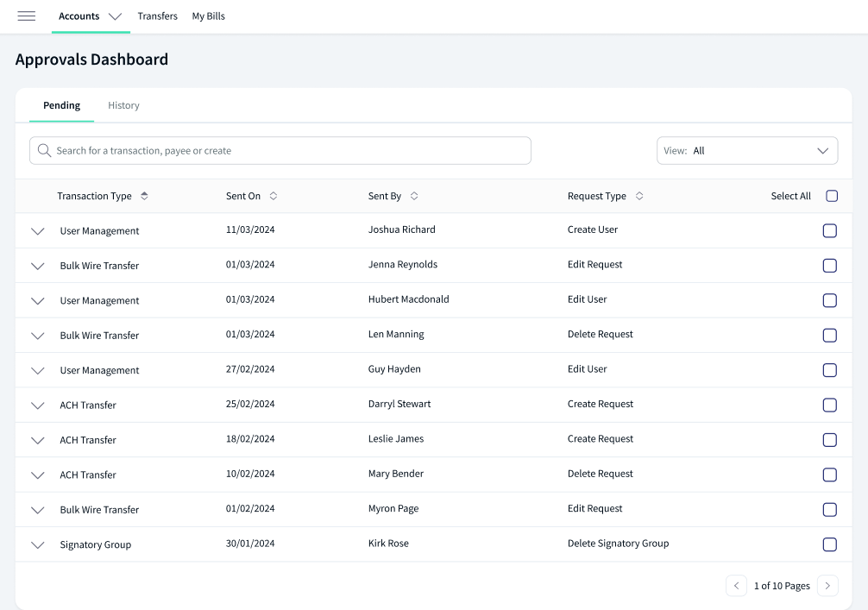868x610 pixels.
Task: Click the "11/03/2024" date cell
Action: point(250,230)
